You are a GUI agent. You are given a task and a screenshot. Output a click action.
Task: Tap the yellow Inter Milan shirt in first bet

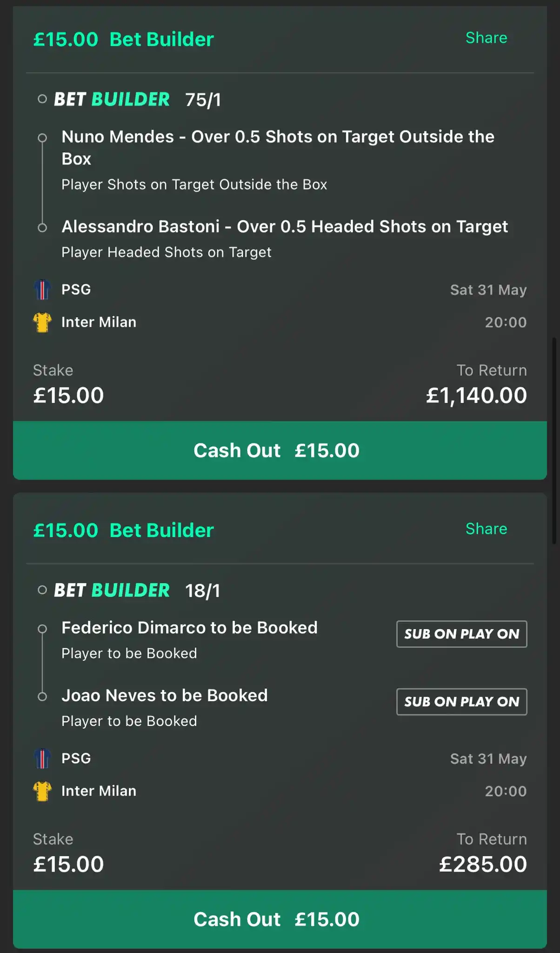tap(42, 322)
